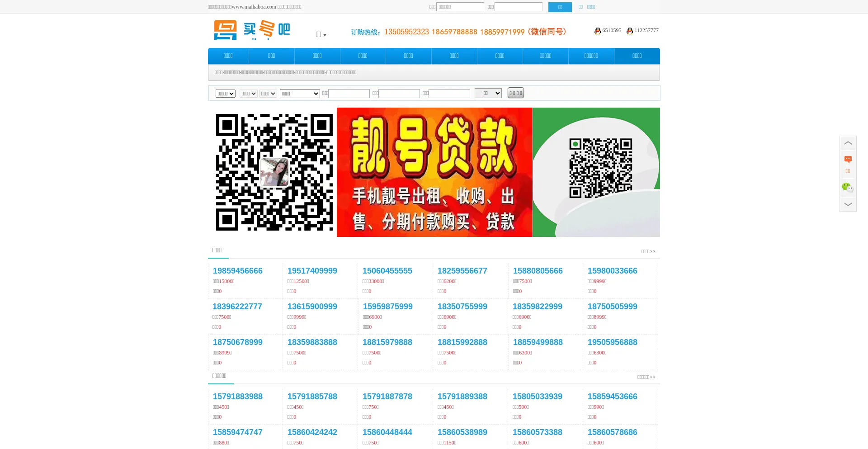Screen dimensions: 868x449
Task: Expand the city dropdown arrow beside the logo
Action: (325, 35)
